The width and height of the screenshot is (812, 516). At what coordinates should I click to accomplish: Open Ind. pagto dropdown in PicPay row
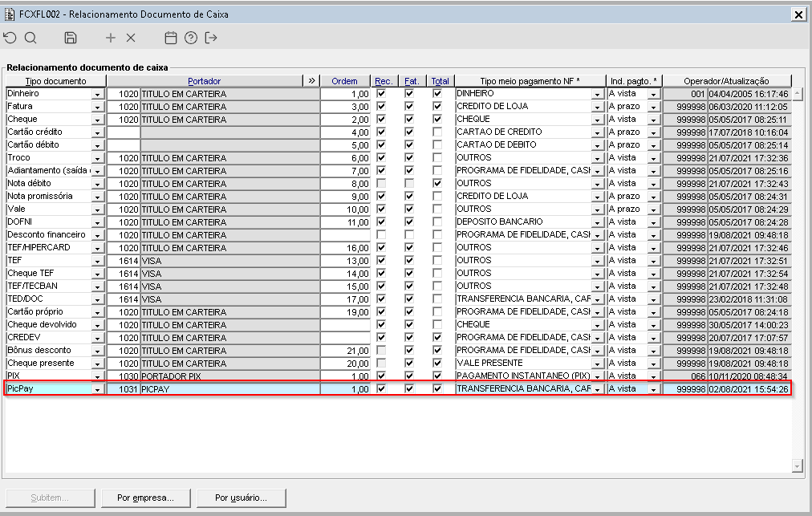pyautogui.click(x=654, y=389)
